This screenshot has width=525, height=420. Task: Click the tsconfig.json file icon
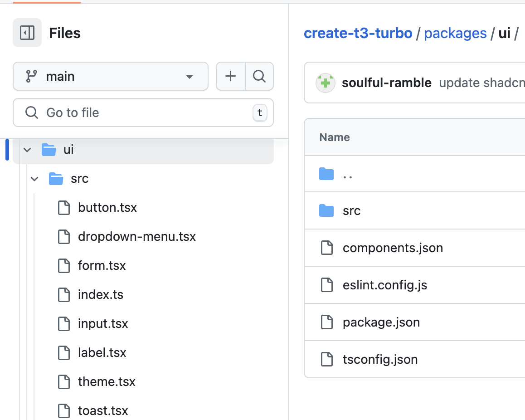pos(327,360)
